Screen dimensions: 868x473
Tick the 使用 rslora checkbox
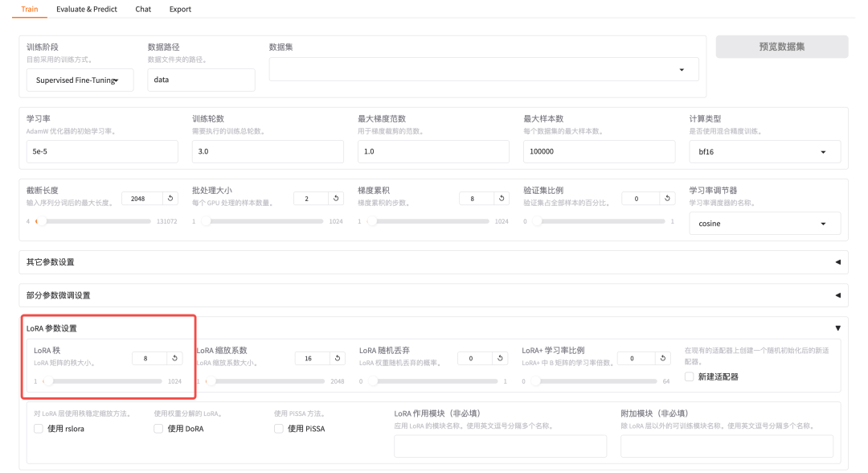click(x=39, y=429)
